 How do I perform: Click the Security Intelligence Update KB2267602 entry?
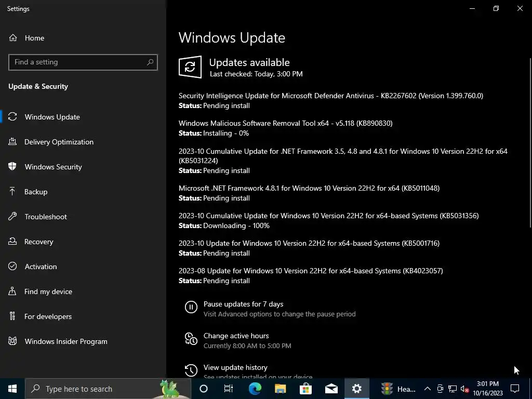point(331,96)
